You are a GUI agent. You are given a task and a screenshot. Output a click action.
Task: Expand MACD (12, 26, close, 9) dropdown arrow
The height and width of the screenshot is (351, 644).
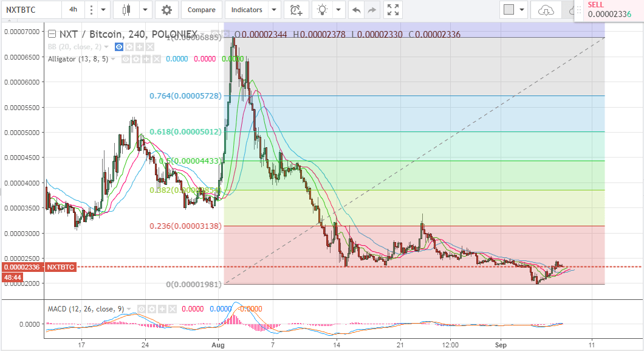point(129,309)
